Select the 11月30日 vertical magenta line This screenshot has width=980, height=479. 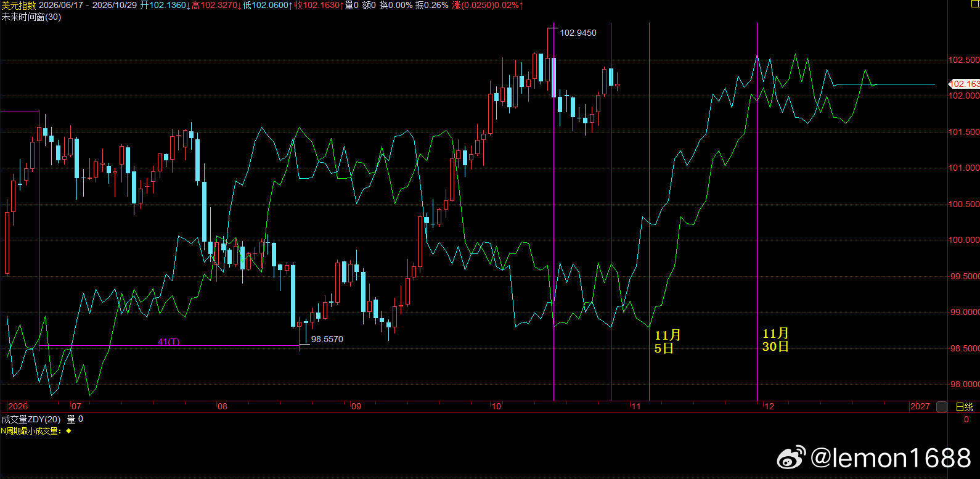click(757, 211)
